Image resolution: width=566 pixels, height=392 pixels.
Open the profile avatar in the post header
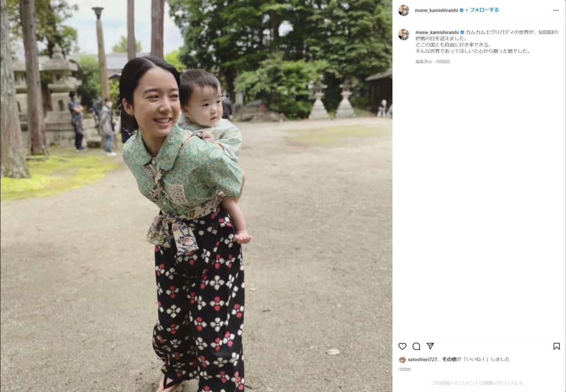point(404,10)
